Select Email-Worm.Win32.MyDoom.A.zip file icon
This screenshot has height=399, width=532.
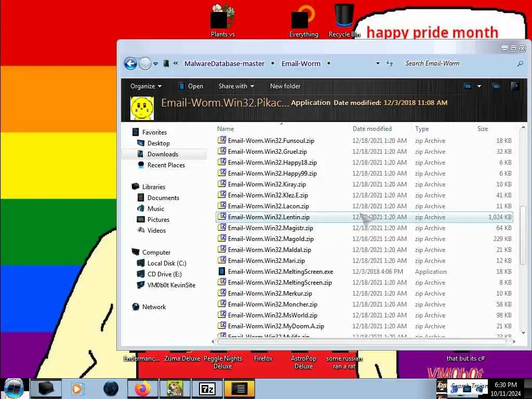pos(222,325)
